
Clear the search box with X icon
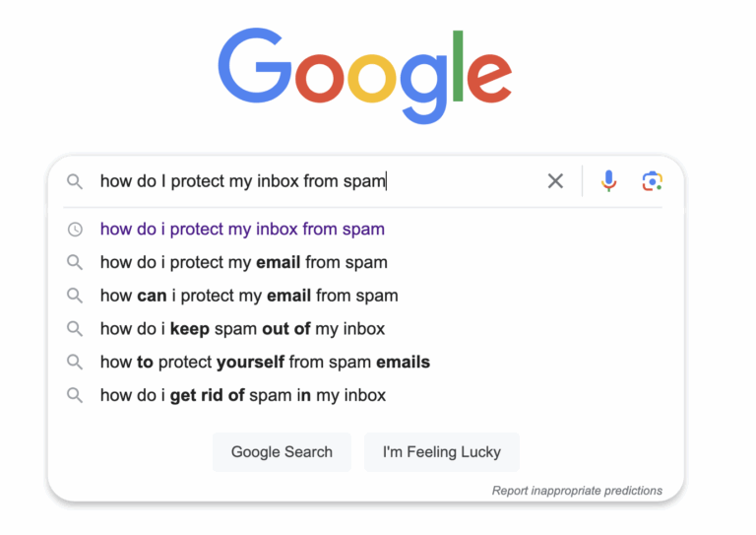[555, 181]
